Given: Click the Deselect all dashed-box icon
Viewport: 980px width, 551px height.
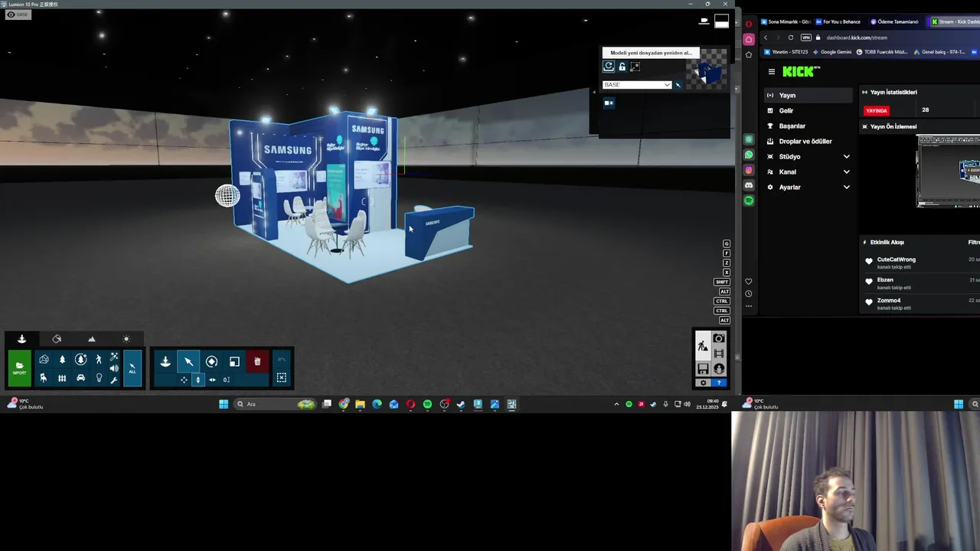Looking at the screenshot, I should click(x=281, y=377).
